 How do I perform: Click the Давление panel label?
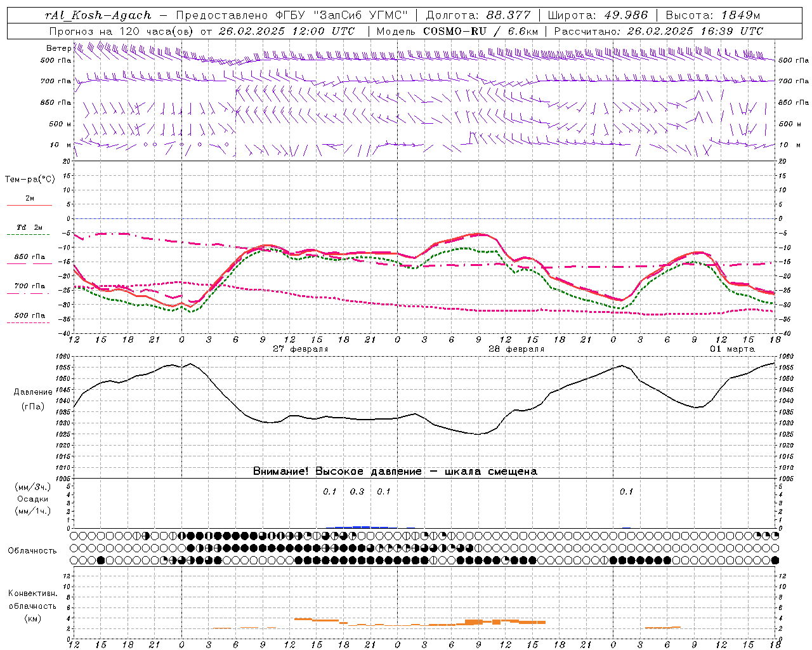pyautogui.click(x=32, y=392)
